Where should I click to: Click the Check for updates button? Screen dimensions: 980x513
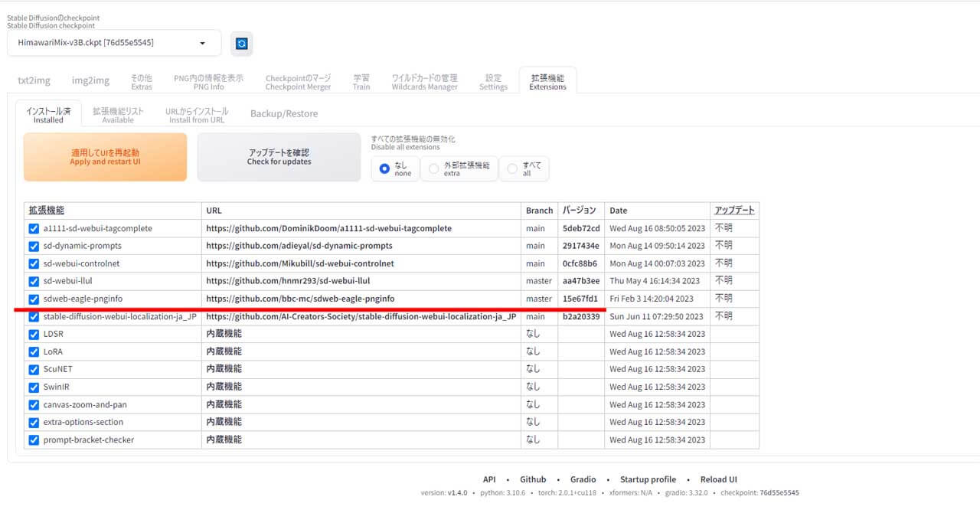click(279, 157)
